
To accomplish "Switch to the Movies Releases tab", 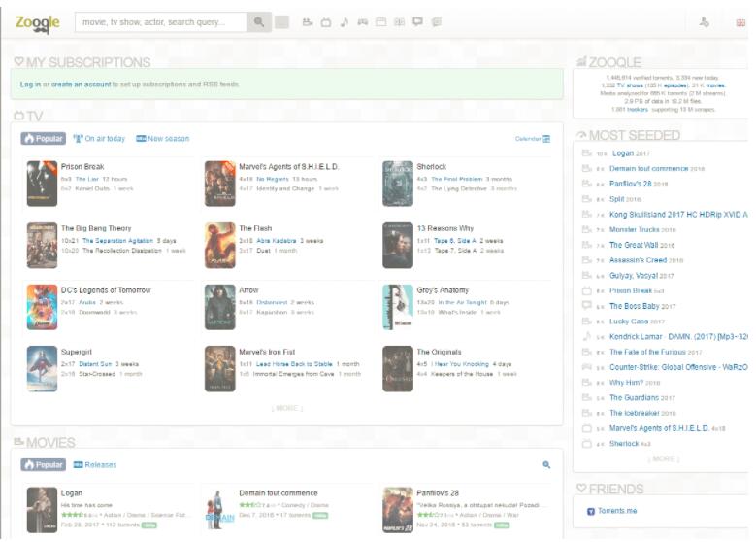I will point(95,464).
